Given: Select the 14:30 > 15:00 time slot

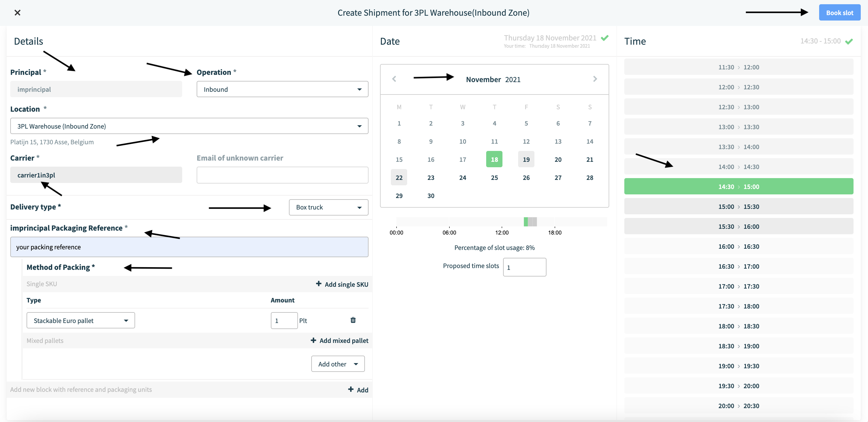Looking at the screenshot, I should pyautogui.click(x=739, y=186).
